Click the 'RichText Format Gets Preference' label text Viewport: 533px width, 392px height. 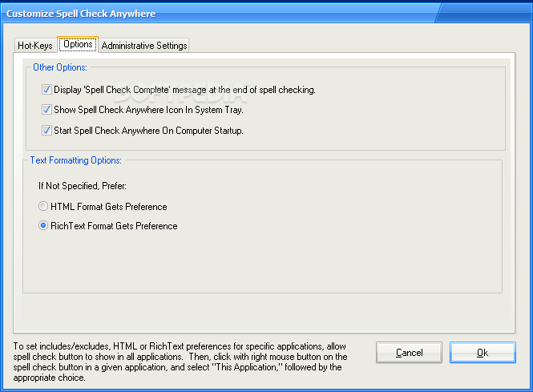click(x=114, y=226)
